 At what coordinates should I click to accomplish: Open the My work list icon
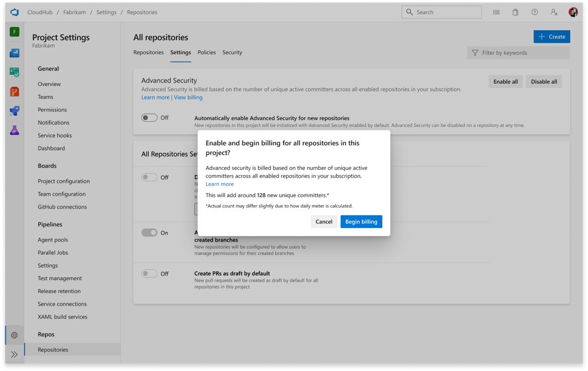coord(496,12)
